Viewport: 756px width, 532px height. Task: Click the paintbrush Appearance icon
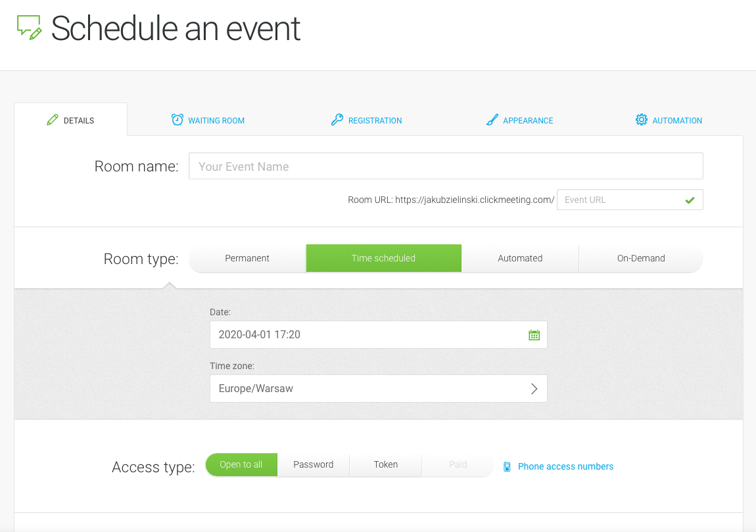click(x=492, y=120)
